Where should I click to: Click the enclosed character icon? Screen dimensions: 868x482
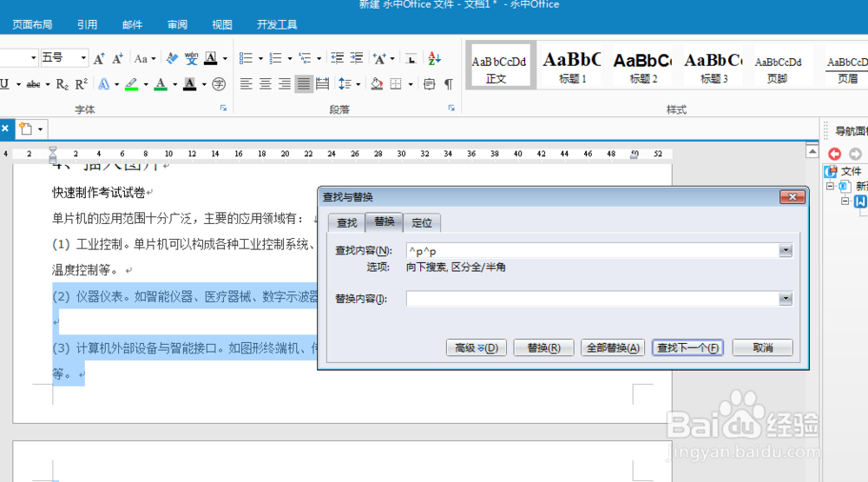pos(219,84)
